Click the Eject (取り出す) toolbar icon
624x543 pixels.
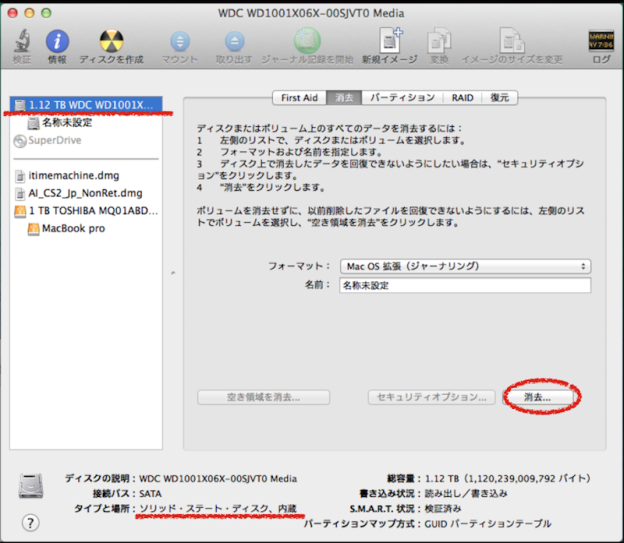234,41
